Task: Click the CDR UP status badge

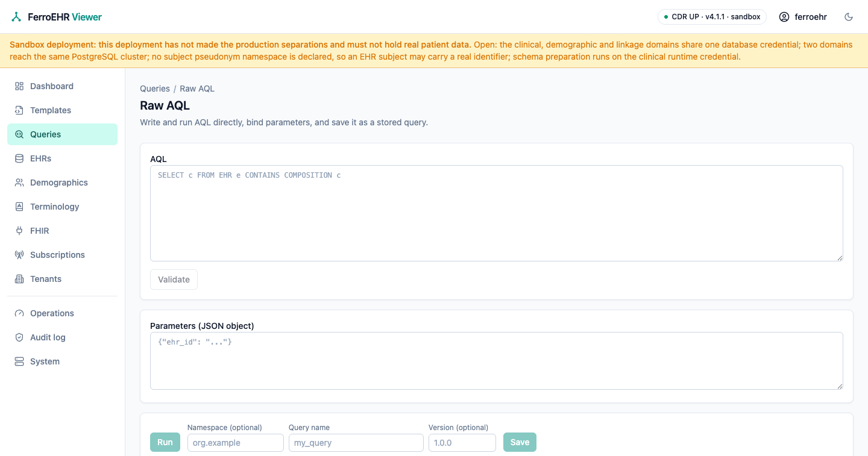Action: pyautogui.click(x=712, y=17)
